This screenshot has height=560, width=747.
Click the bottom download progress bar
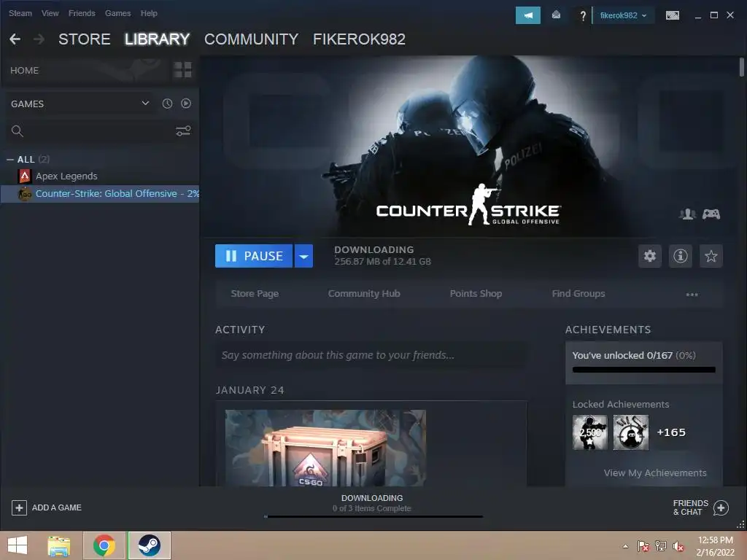[373, 516]
